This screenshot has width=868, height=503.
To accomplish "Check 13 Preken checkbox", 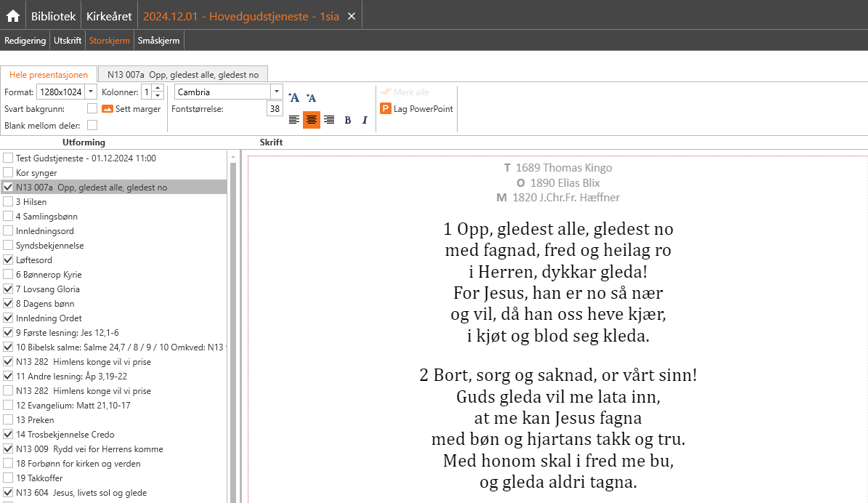I will click(x=8, y=419).
